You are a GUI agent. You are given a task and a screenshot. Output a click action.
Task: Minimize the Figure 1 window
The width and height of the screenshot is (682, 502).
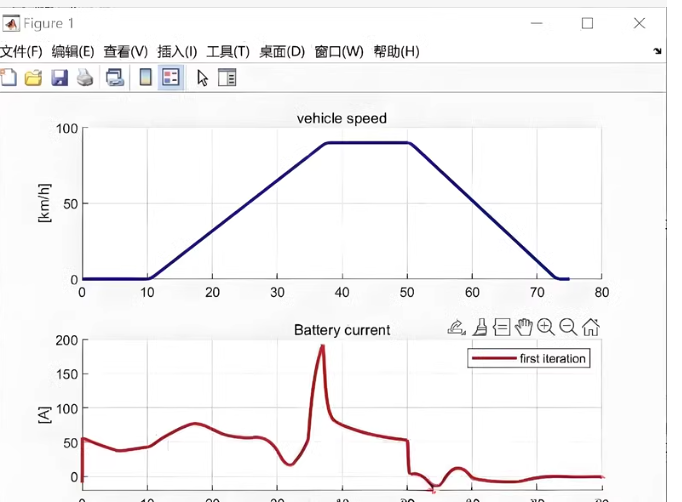pyautogui.click(x=537, y=23)
